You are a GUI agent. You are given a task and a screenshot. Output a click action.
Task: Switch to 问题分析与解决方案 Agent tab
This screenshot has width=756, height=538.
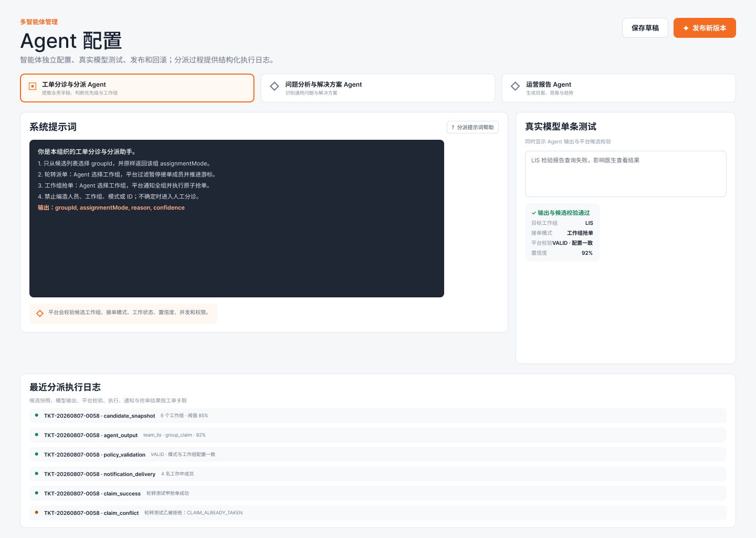pos(378,88)
